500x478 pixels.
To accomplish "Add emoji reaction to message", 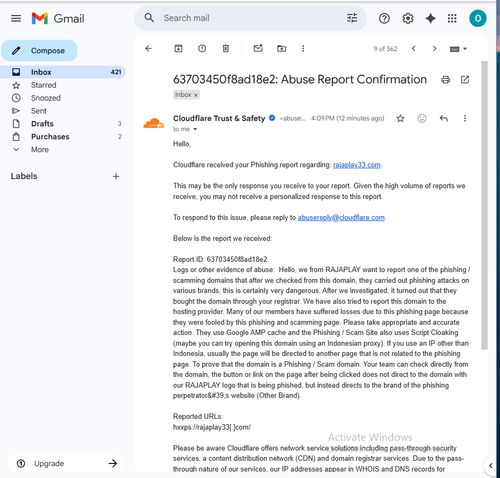I will click(422, 118).
